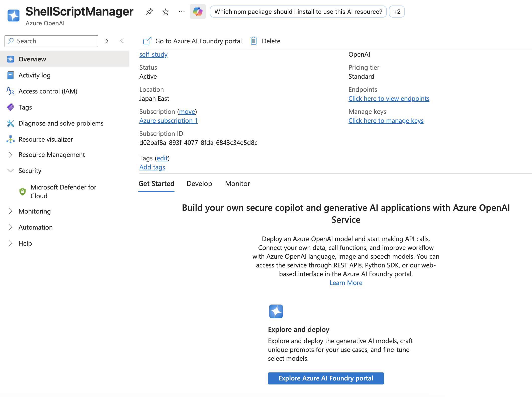Expand the Resource Management section
The image size is (532, 397).
tap(11, 155)
